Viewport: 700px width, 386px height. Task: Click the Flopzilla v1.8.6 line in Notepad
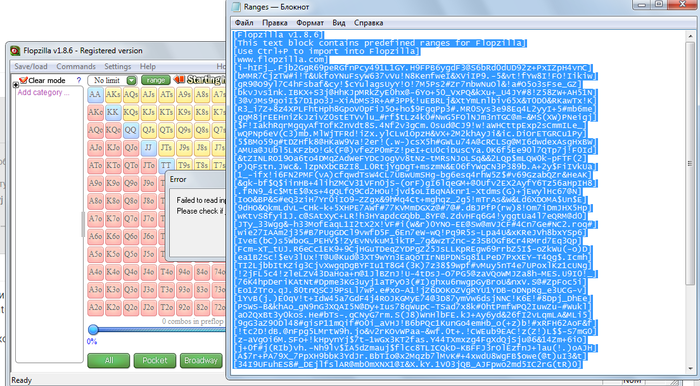pos(279,35)
